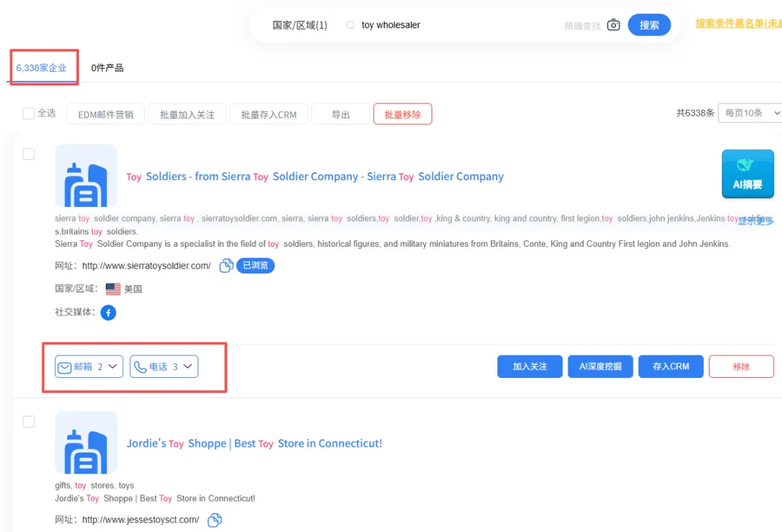Image resolution: width=782 pixels, height=532 pixels.
Task: Click the United States flag icon
Action: coord(113,289)
